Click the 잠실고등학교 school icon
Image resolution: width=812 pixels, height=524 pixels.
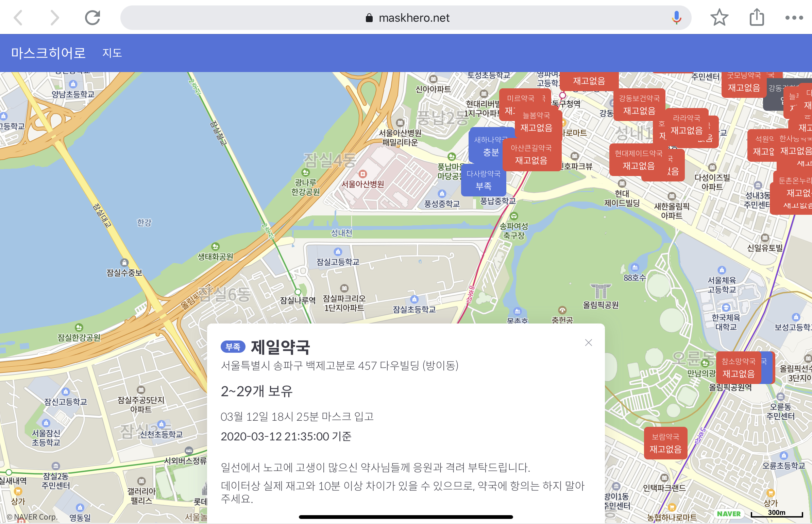338,251
